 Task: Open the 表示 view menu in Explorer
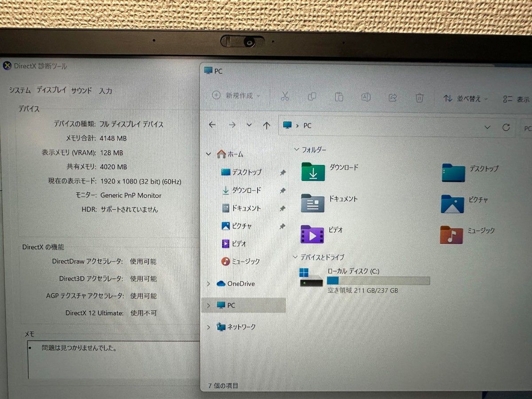click(x=516, y=100)
